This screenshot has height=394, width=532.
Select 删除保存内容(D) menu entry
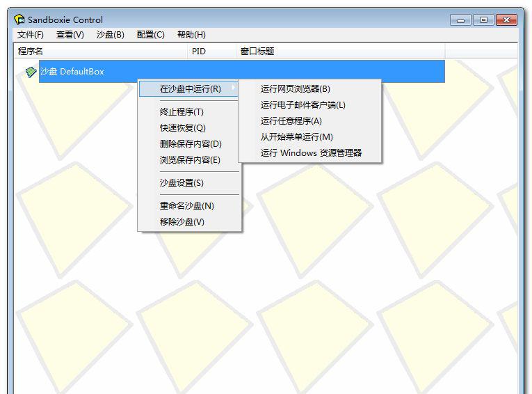click(189, 143)
